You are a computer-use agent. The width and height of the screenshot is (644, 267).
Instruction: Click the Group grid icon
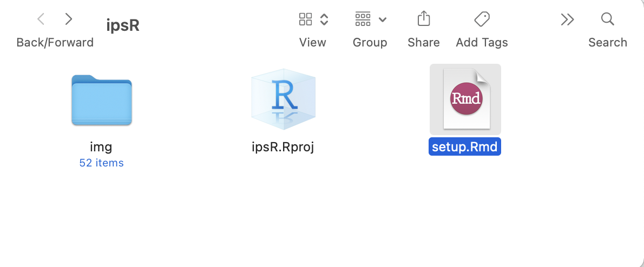363,20
